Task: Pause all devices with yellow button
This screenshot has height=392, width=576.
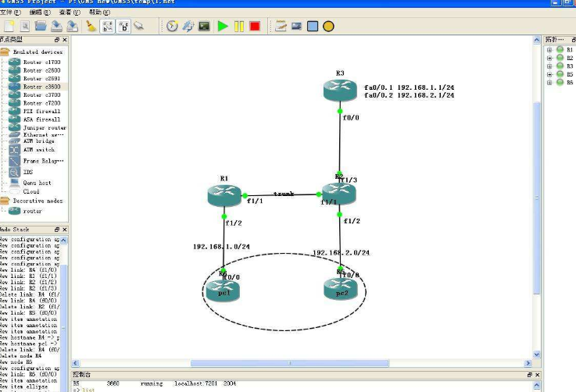Action: pyautogui.click(x=239, y=26)
